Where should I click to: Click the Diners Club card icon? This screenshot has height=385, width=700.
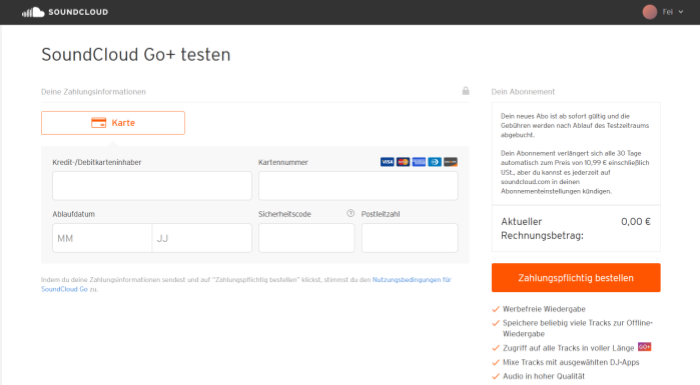tap(435, 162)
